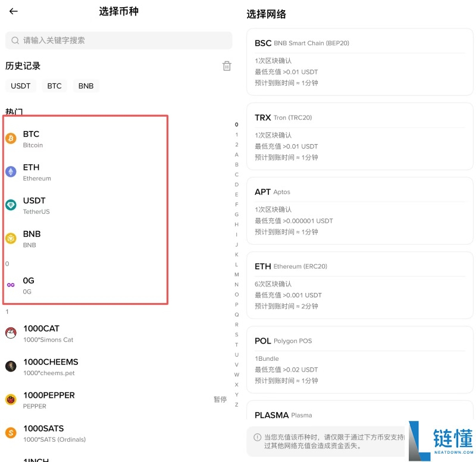This screenshot has width=476, height=462.
Task: Jump to index letter Z
Action: pos(236,405)
